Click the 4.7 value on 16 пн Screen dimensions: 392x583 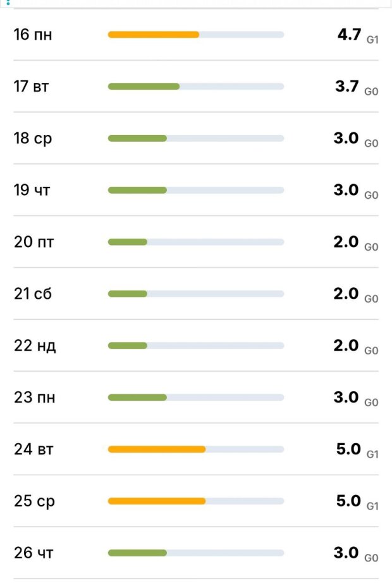[x=349, y=34]
